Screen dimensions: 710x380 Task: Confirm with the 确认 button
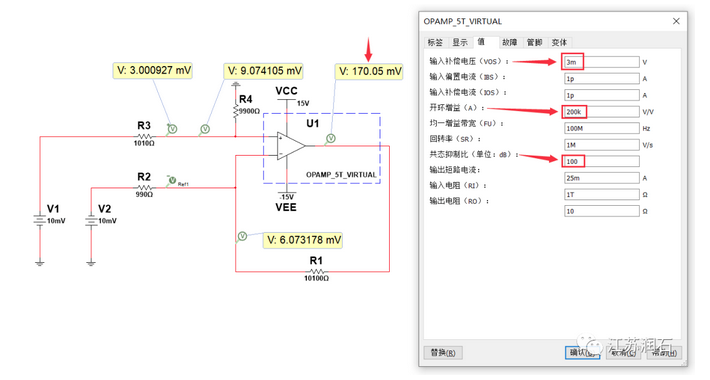pos(582,353)
